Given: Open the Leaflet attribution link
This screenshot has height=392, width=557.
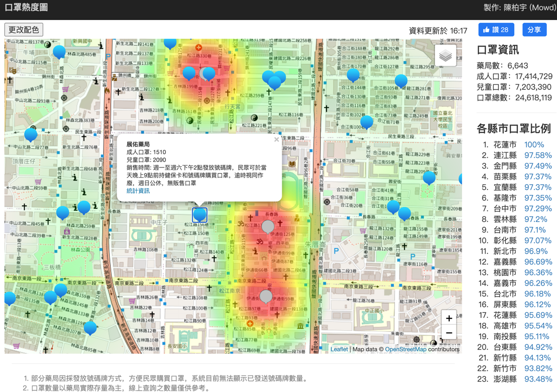Looking at the screenshot, I should tap(339, 349).
